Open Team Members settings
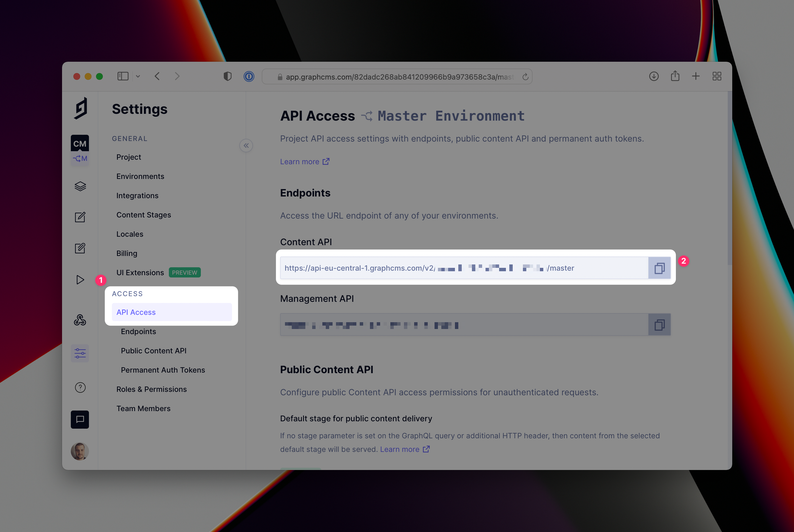 tap(143, 409)
